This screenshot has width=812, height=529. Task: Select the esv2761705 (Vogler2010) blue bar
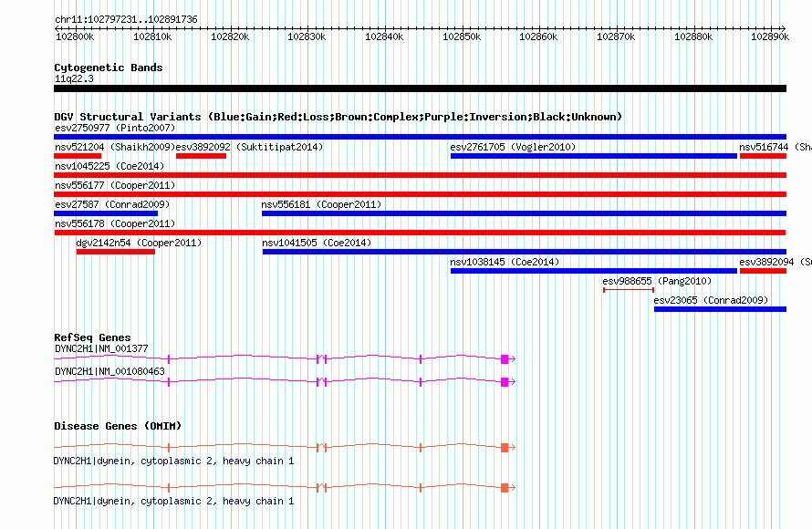click(593, 156)
